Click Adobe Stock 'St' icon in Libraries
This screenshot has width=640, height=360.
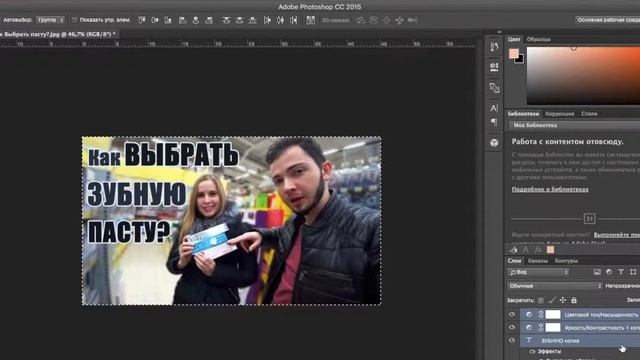coord(589,219)
